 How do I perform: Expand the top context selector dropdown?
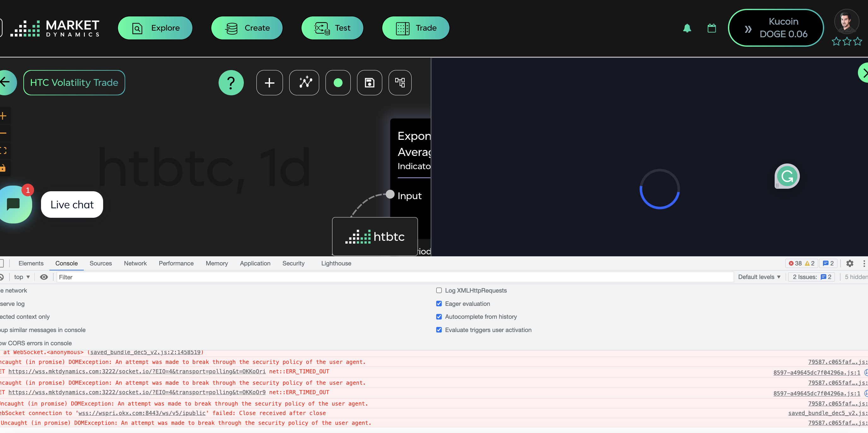(22, 277)
